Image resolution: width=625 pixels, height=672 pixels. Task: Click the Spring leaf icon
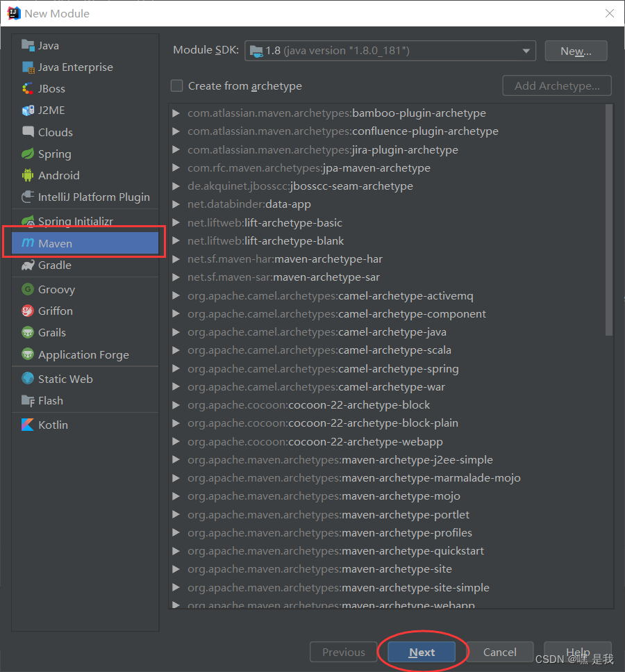tap(28, 154)
